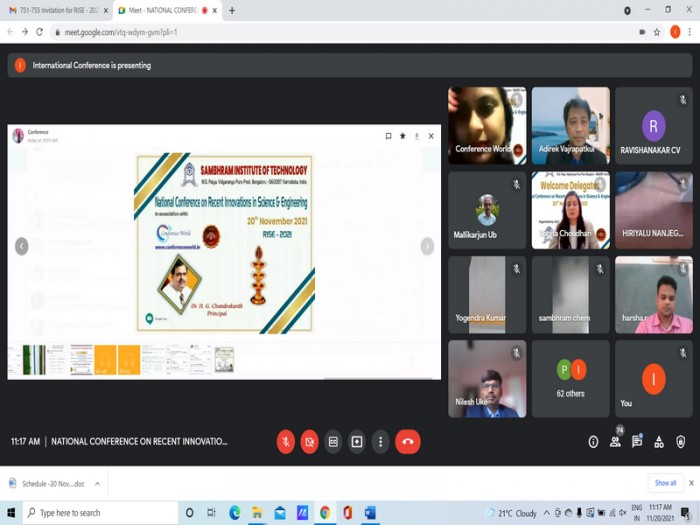Expand options for Schedule download item
Screen dimensions: 700x525
tap(97, 483)
